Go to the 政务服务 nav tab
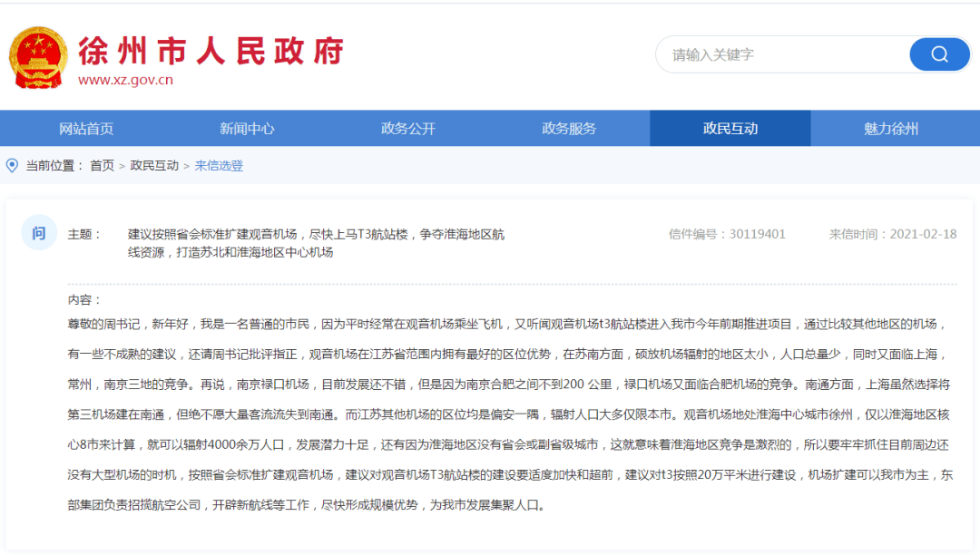980x555 pixels. point(569,129)
